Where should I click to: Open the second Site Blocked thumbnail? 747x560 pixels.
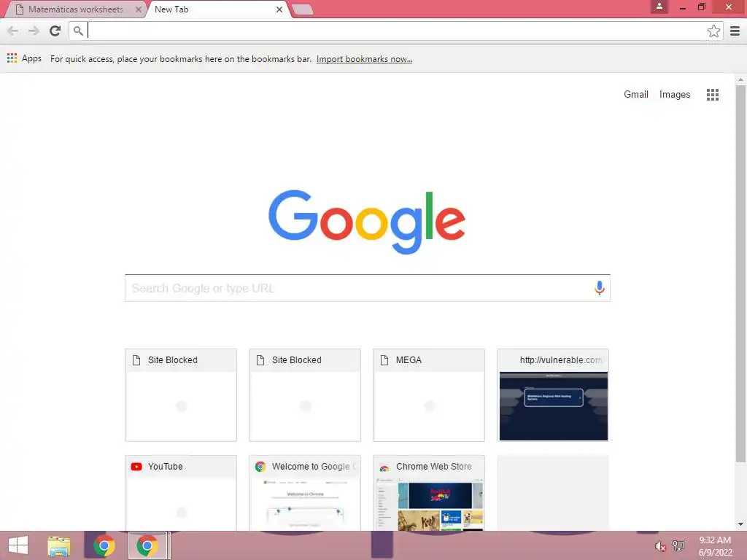[x=305, y=395]
